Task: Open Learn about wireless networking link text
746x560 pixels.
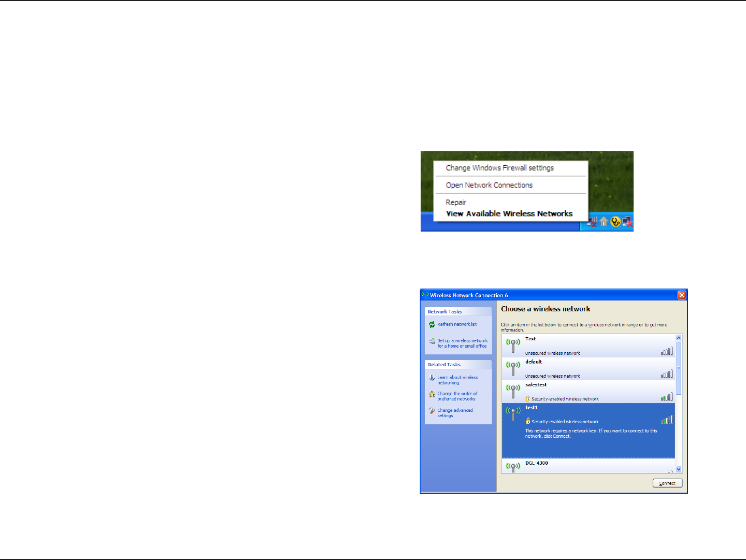Action: 457,380
